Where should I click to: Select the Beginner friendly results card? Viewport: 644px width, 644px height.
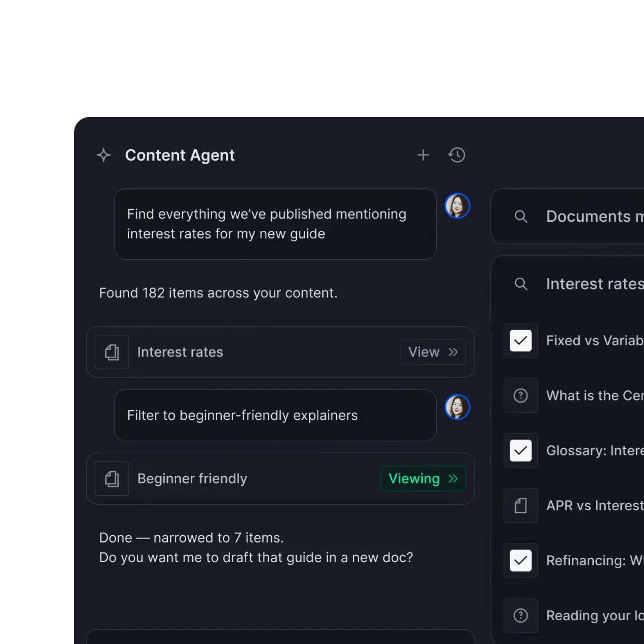(281, 479)
